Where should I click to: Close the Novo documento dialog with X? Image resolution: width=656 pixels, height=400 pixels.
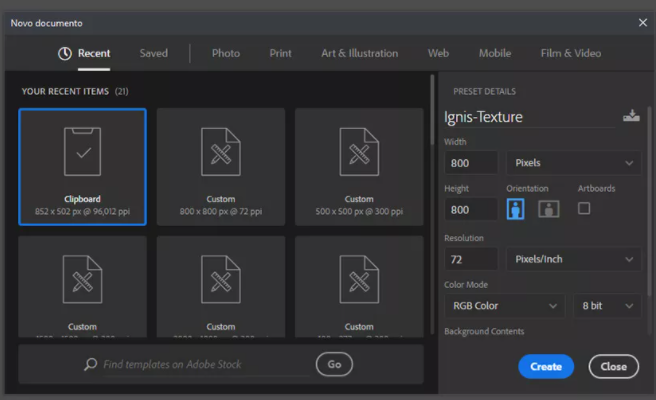(643, 23)
